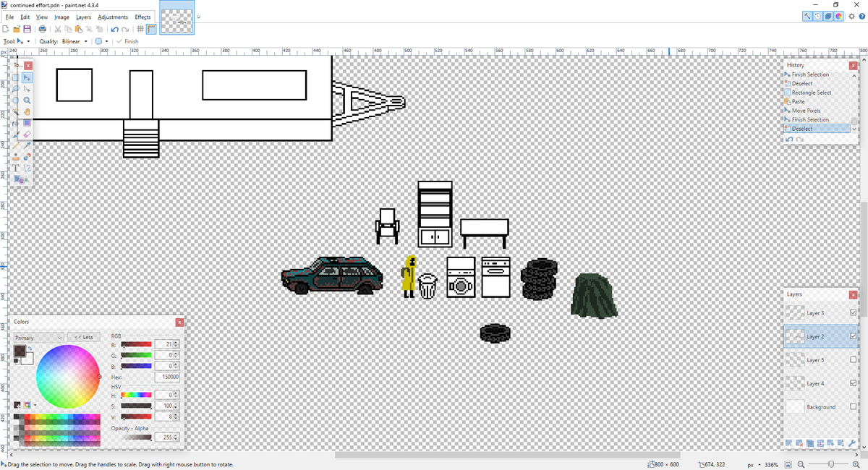This screenshot has height=470, width=868.
Task: Open the Tool chooser dropdown
Action: click(23, 41)
